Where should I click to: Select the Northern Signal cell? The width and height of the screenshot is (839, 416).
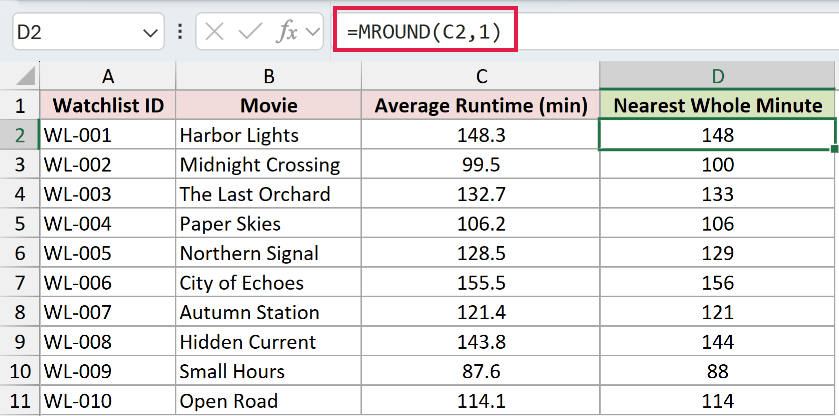(269, 253)
